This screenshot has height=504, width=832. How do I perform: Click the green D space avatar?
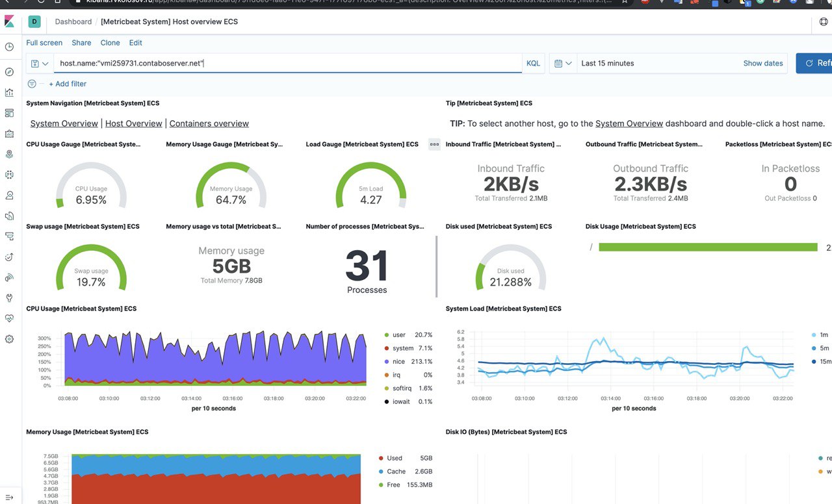coord(34,22)
